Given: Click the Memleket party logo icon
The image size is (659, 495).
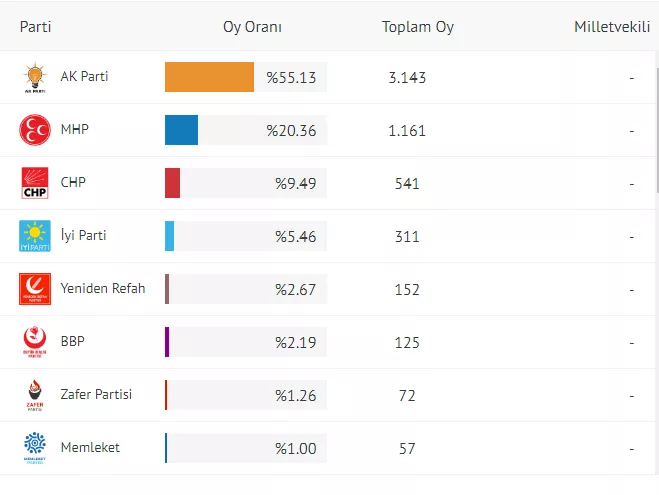Looking at the screenshot, I should pyautogui.click(x=35, y=448).
